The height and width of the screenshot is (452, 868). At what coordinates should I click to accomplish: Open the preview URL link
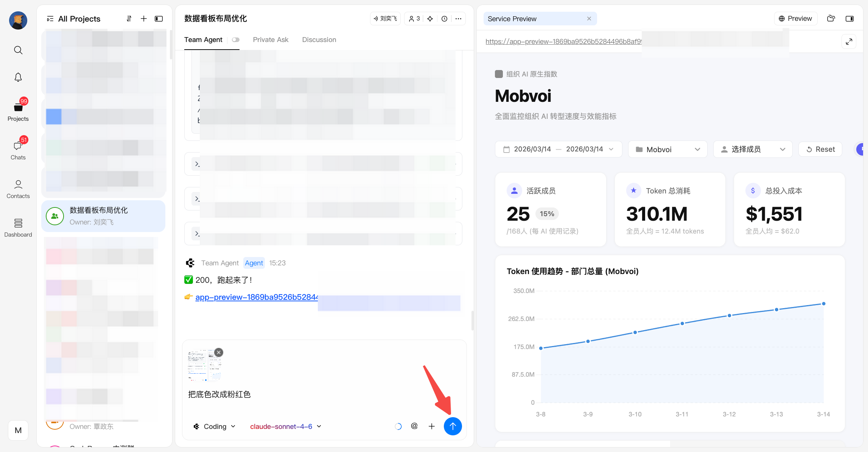click(x=563, y=42)
